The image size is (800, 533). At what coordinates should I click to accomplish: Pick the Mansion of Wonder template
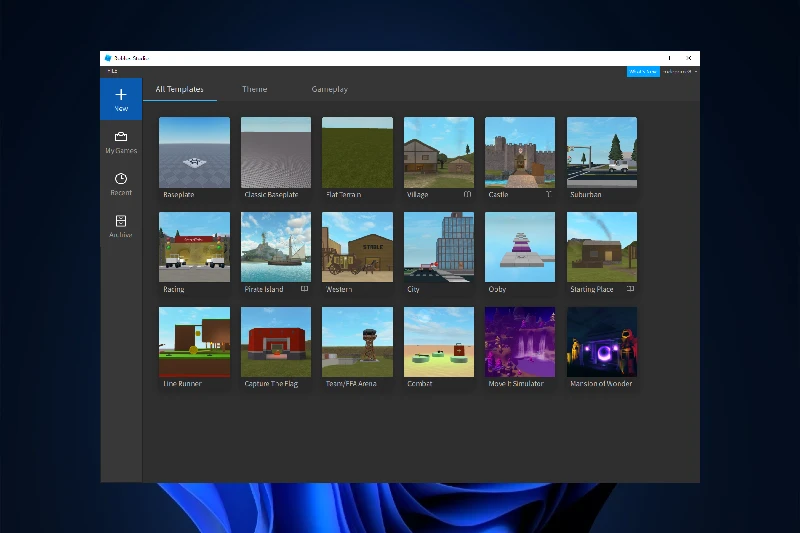point(601,342)
